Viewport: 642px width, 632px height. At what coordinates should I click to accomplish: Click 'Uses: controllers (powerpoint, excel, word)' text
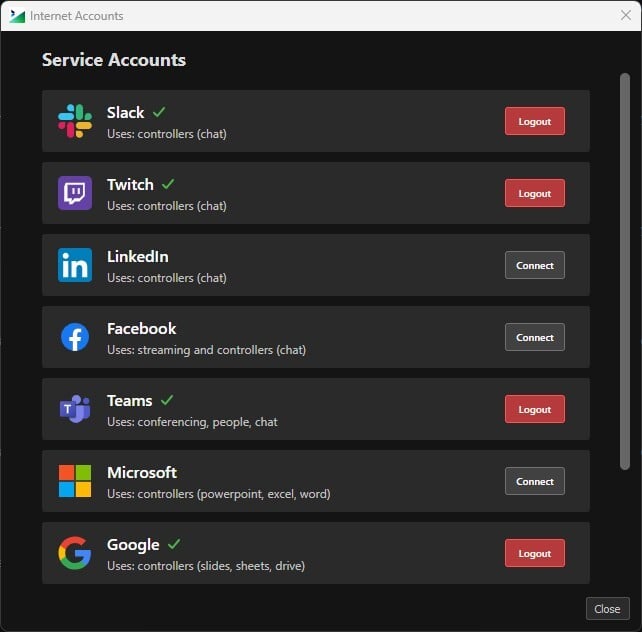coord(219,494)
